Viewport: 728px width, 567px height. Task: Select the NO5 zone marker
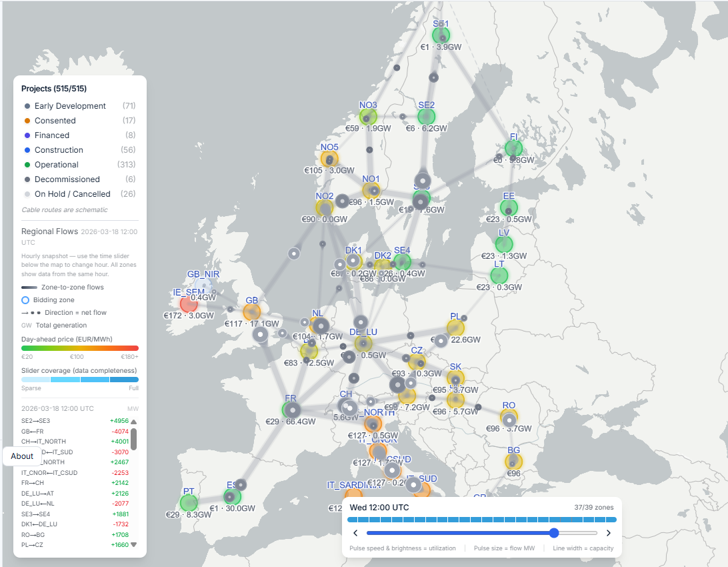coord(328,159)
